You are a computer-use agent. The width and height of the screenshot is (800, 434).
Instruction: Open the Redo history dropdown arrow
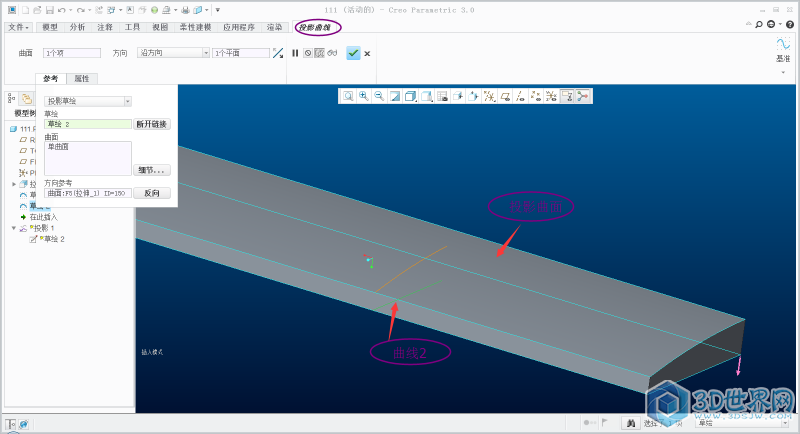click(89, 10)
